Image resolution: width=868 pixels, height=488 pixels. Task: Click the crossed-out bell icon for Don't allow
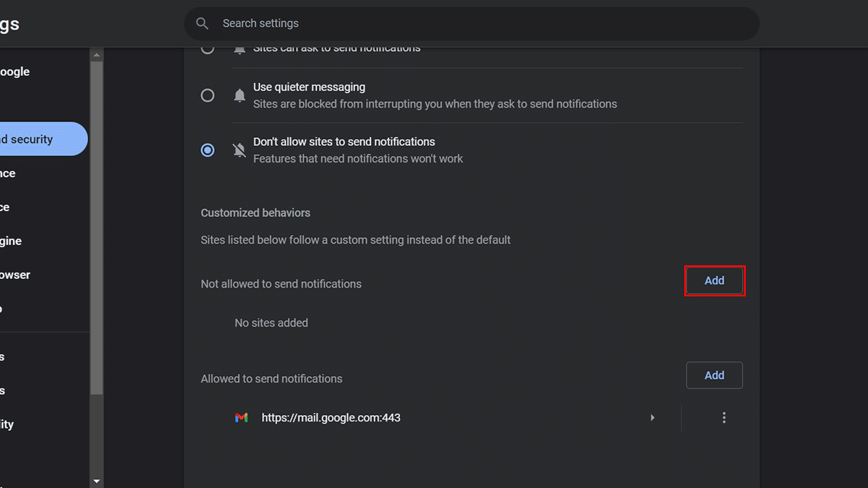coord(239,150)
